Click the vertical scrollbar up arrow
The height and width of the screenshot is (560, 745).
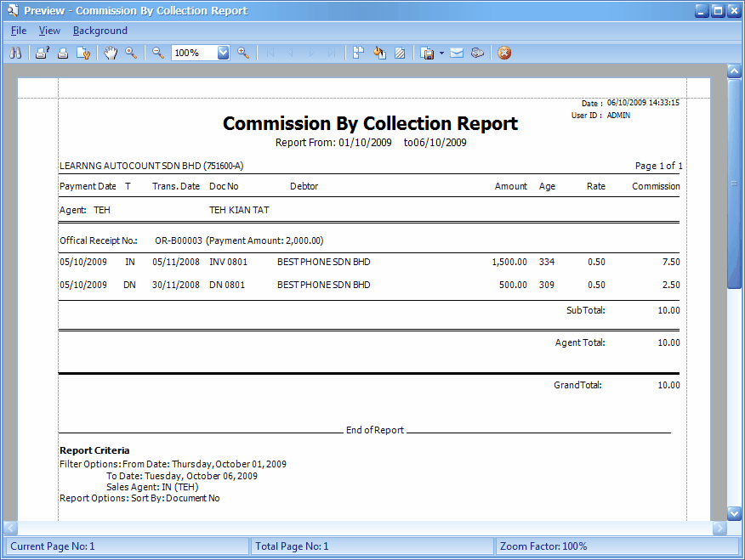pyautogui.click(x=734, y=71)
